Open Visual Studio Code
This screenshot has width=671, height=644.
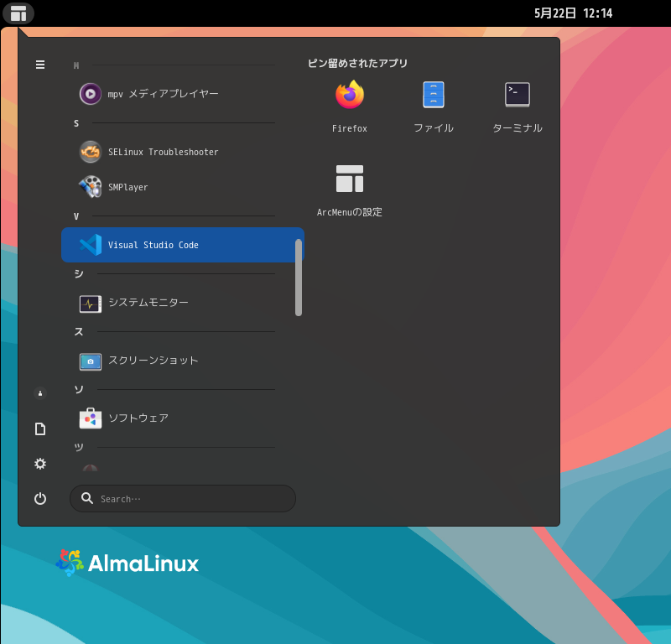(183, 245)
